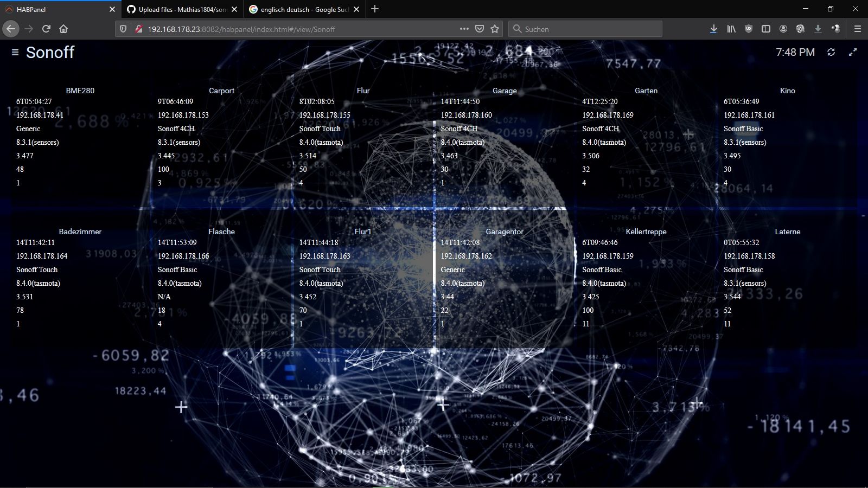Click the Sonoff dashboard title
The width and height of the screenshot is (868, 488).
50,53
